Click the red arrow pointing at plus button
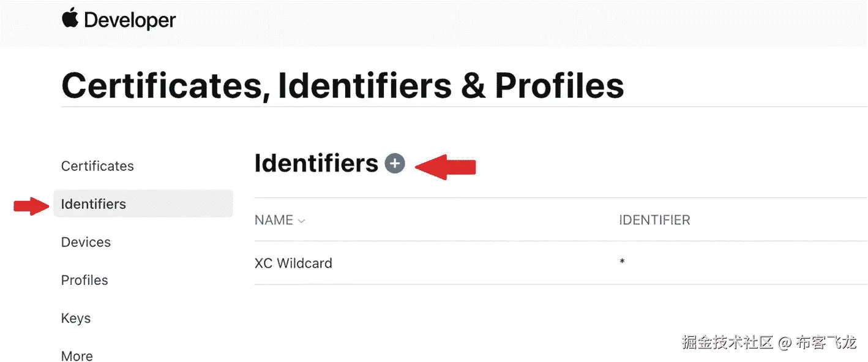Viewport: 868px width, 362px height. pos(446,167)
